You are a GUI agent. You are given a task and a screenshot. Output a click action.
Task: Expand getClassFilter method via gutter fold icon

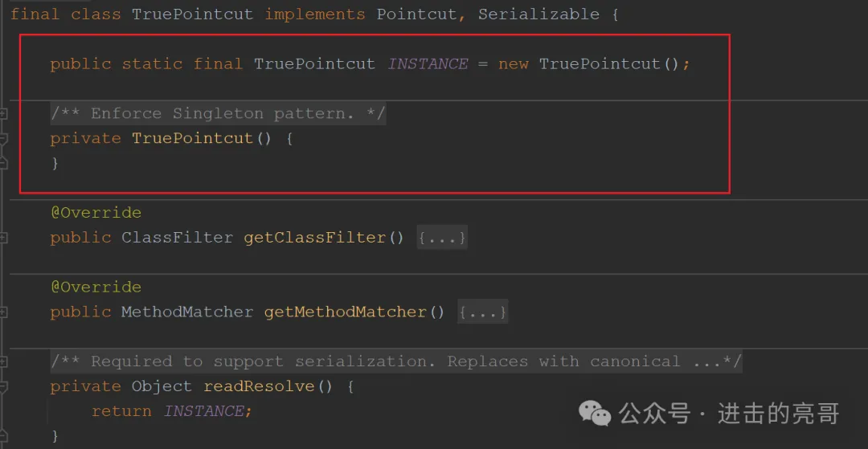pyautogui.click(x=3, y=238)
